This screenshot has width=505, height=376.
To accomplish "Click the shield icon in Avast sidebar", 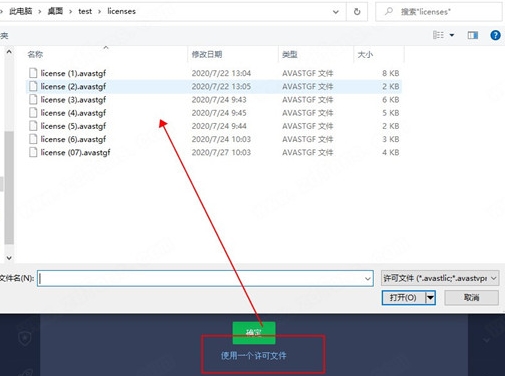I will (x=25, y=338).
